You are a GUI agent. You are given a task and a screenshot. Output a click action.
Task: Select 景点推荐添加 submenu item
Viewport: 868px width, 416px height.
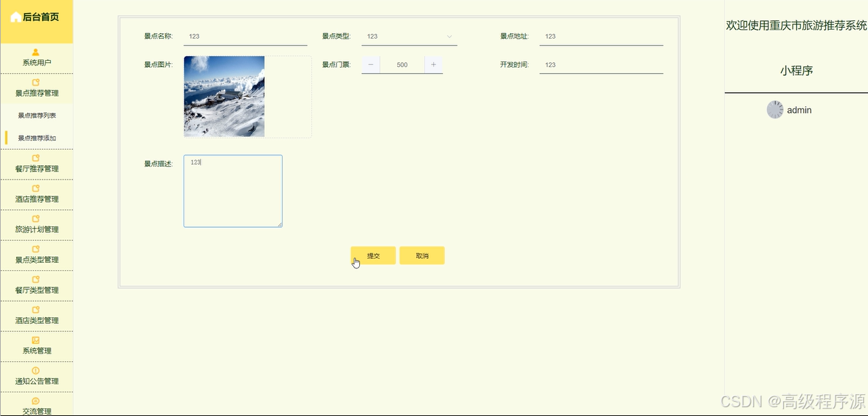coord(36,138)
